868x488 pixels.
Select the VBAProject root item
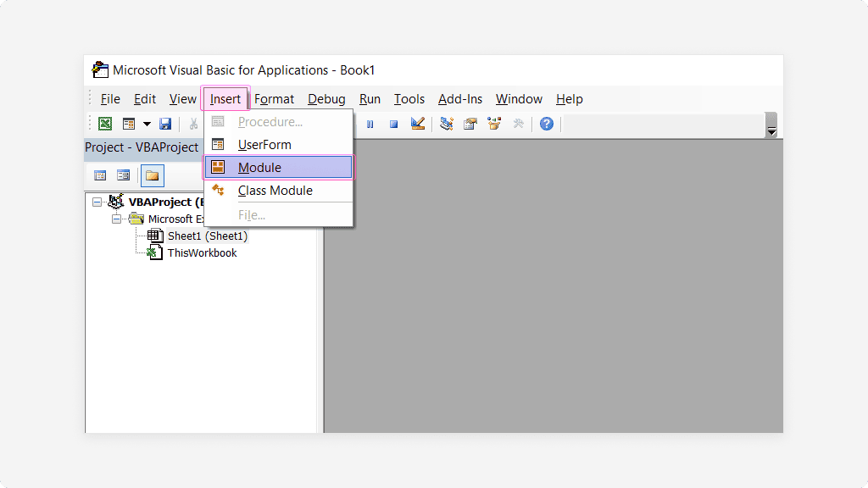coord(166,202)
